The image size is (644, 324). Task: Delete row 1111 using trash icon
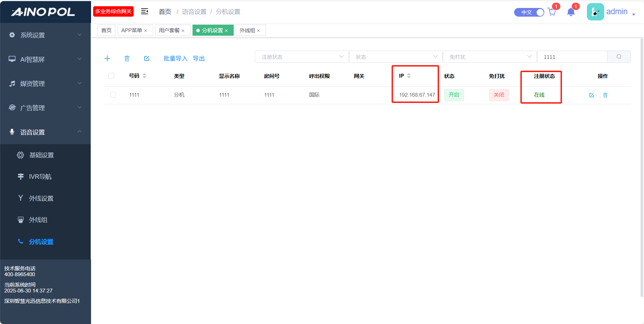(605, 95)
